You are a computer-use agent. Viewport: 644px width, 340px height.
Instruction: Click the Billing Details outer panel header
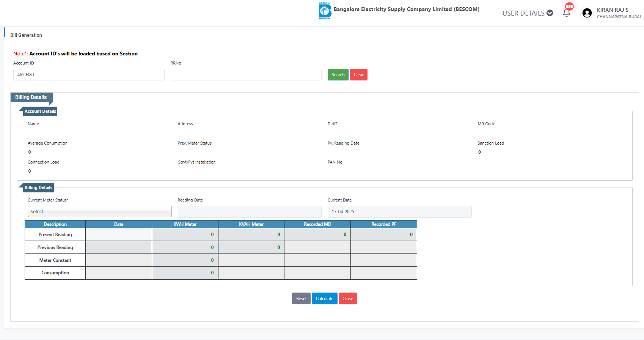point(31,97)
